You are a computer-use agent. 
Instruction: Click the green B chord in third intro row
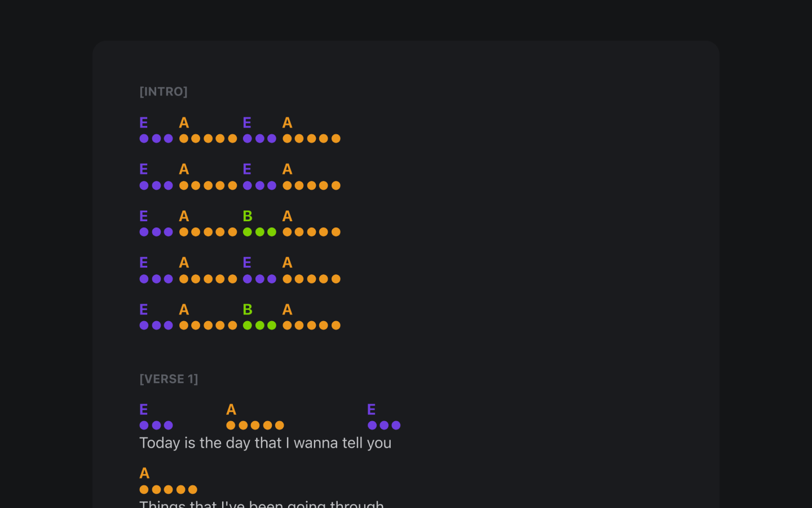pyautogui.click(x=248, y=216)
